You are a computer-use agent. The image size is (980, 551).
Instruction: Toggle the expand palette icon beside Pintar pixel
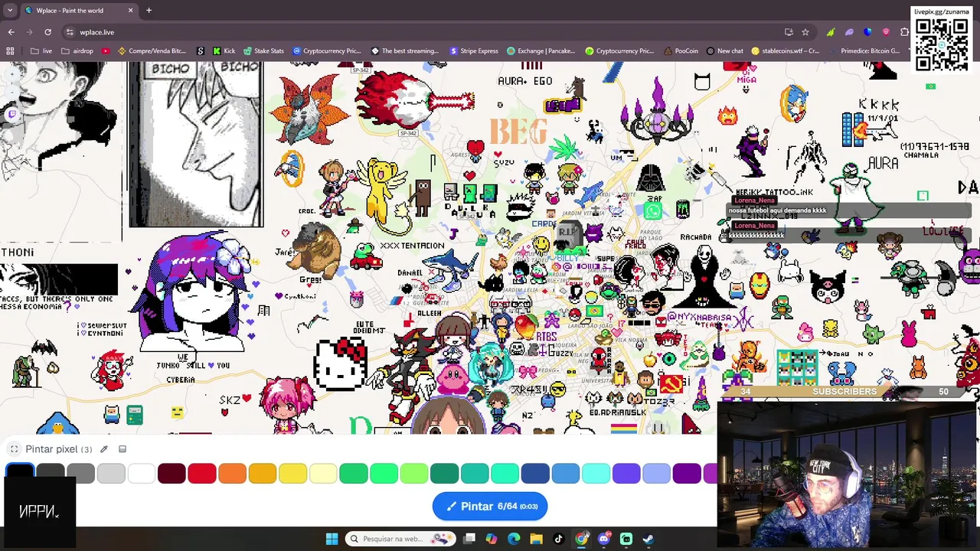click(14, 449)
